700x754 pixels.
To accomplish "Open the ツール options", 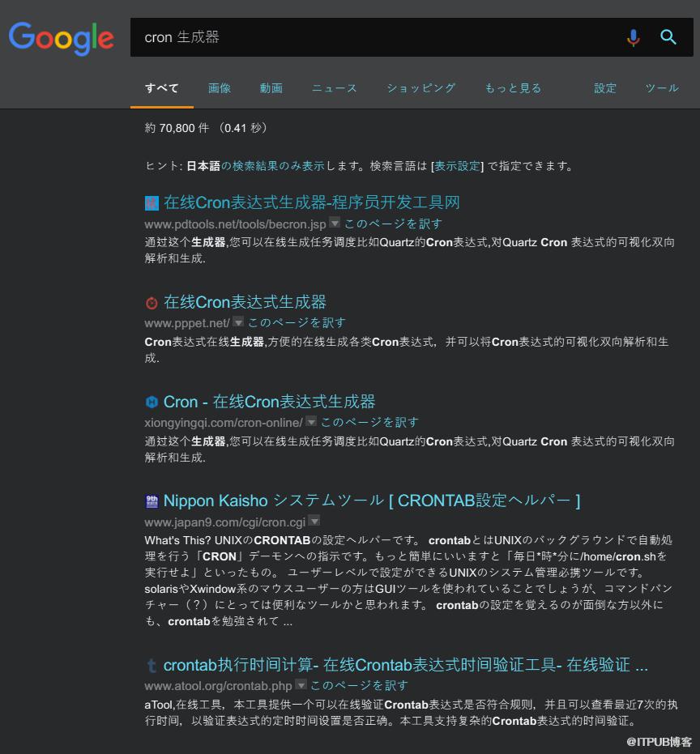I will coord(662,88).
